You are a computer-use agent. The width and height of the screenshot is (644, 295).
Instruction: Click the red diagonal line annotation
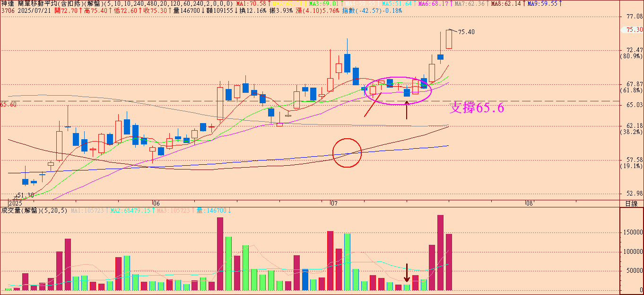(372, 105)
